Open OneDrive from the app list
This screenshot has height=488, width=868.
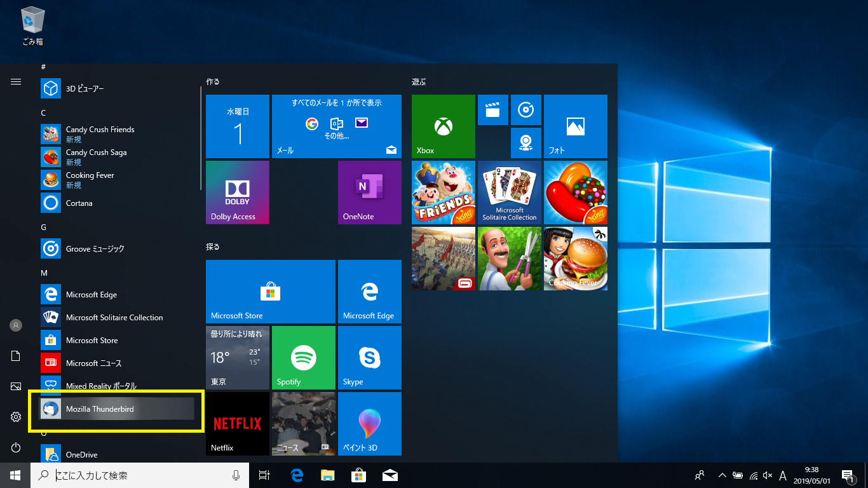tap(118, 454)
